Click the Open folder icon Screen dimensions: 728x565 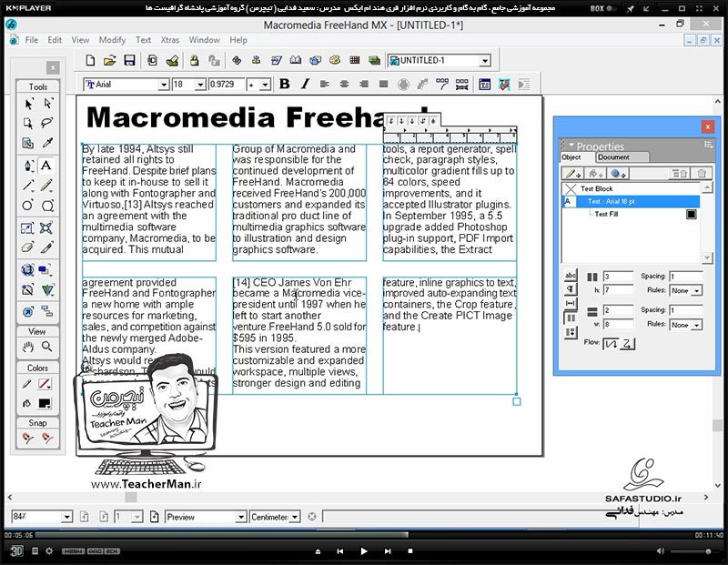click(109, 60)
